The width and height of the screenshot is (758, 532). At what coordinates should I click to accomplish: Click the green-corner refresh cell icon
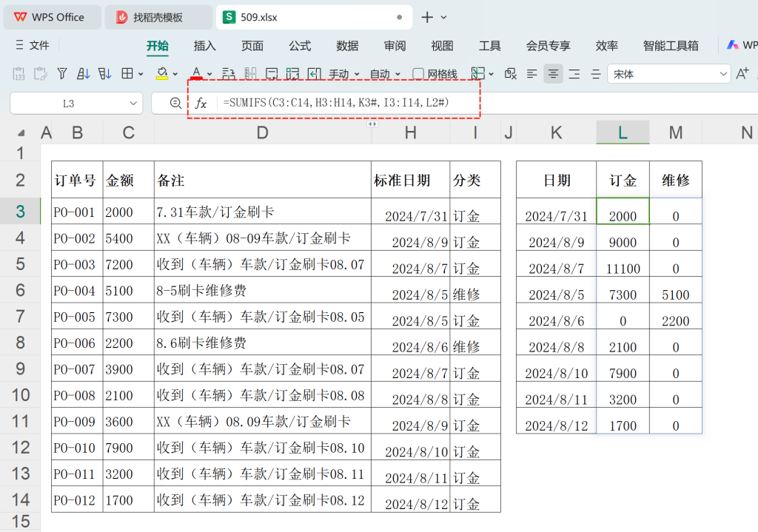click(x=292, y=74)
